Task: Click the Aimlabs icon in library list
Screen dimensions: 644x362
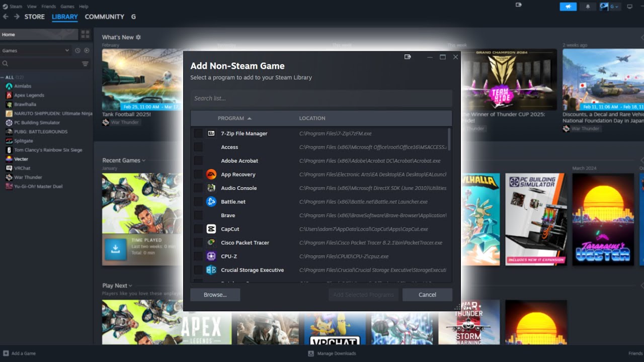Action: click(9, 86)
